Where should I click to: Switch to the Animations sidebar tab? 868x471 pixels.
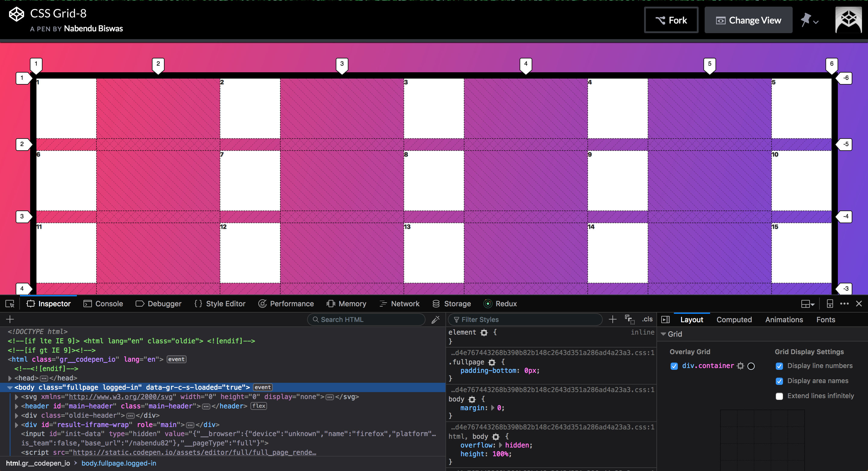[784, 320]
